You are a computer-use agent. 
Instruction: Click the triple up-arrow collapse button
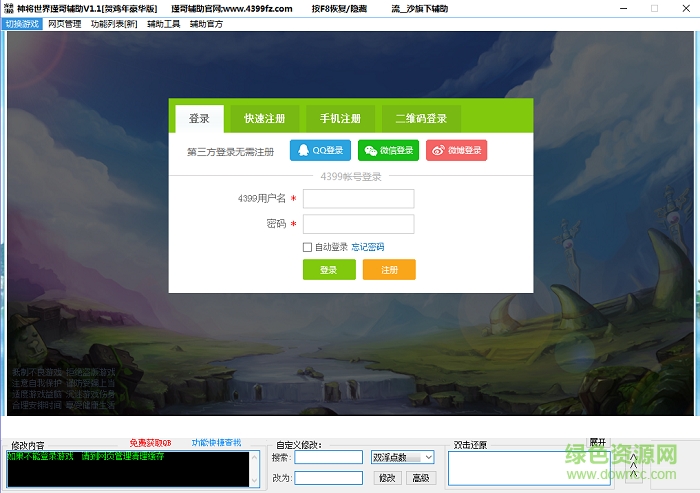point(633,466)
